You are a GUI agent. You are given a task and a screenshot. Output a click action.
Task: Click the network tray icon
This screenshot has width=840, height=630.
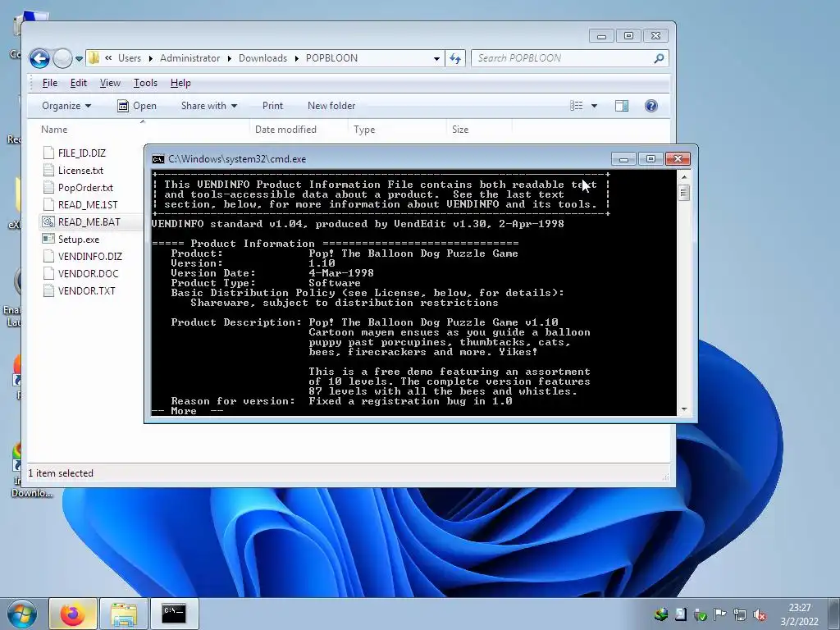[740, 614]
